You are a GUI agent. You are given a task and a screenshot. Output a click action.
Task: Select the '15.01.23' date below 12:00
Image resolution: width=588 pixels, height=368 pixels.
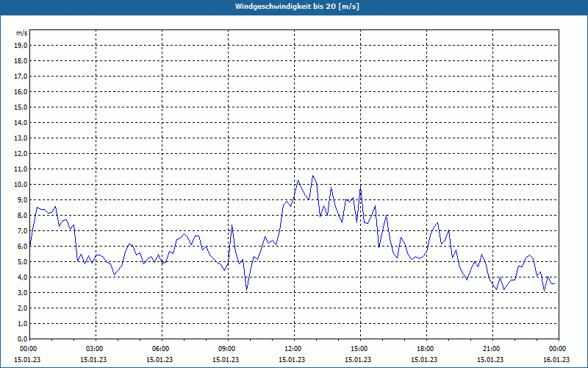tap(292, 360)
